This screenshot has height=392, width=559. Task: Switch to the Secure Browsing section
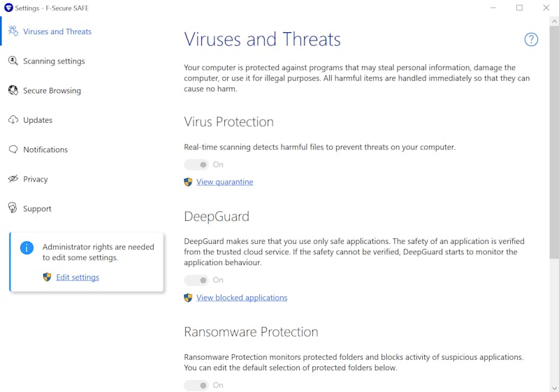[52, 91]
